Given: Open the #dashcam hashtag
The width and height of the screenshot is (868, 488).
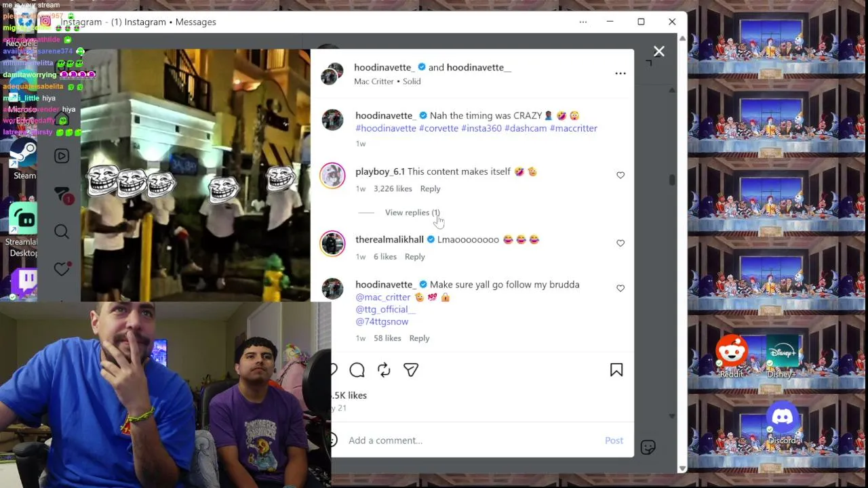Looking at the screenshot, I should coord(526,128).
